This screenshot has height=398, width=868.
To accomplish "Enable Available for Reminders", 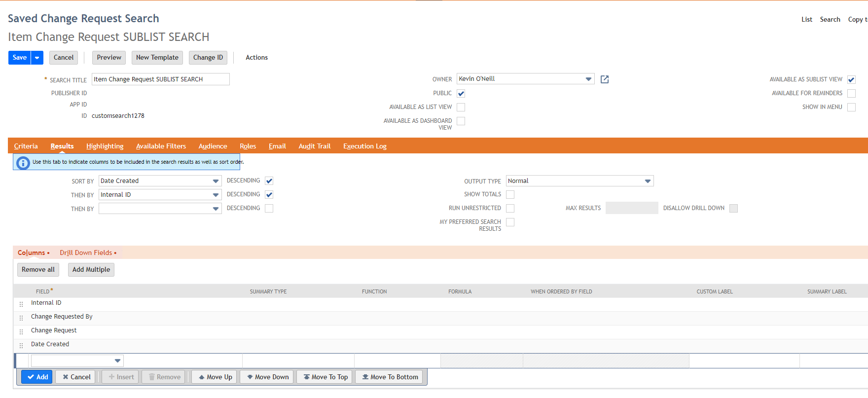I will coord(851,94).
